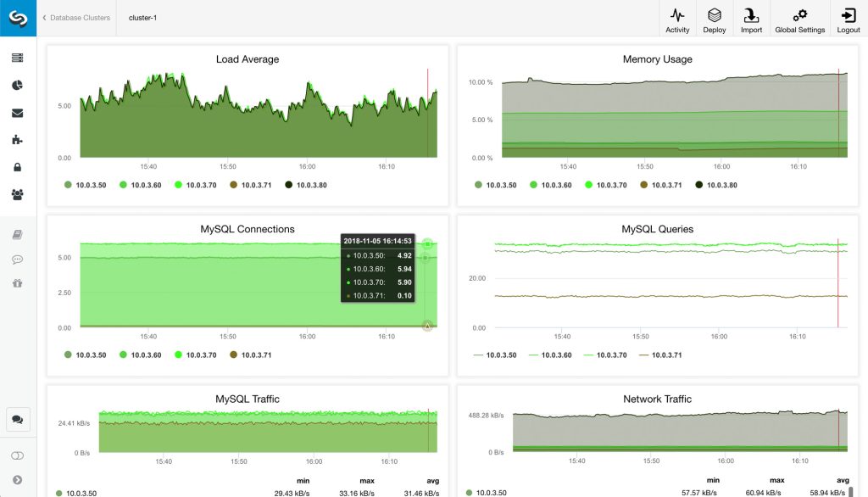The width and height of the screenshot is (868, 497).
Task: Open the security lock icon in sidebar
Action: pyautogui.click(x=19, y=167)
